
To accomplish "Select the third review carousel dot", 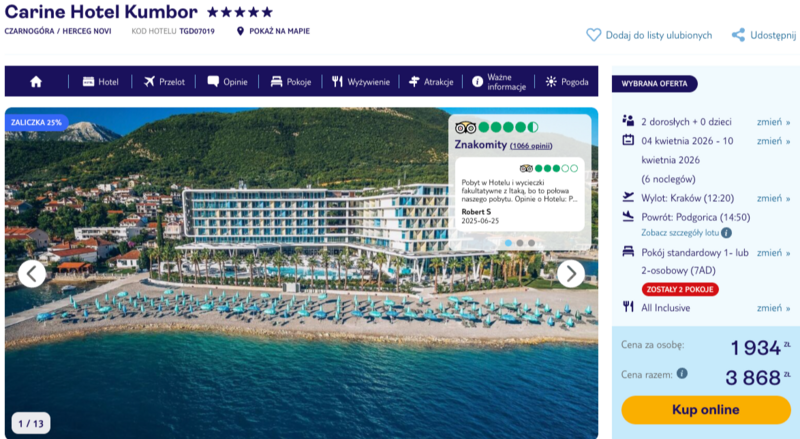I will [532, 243].
